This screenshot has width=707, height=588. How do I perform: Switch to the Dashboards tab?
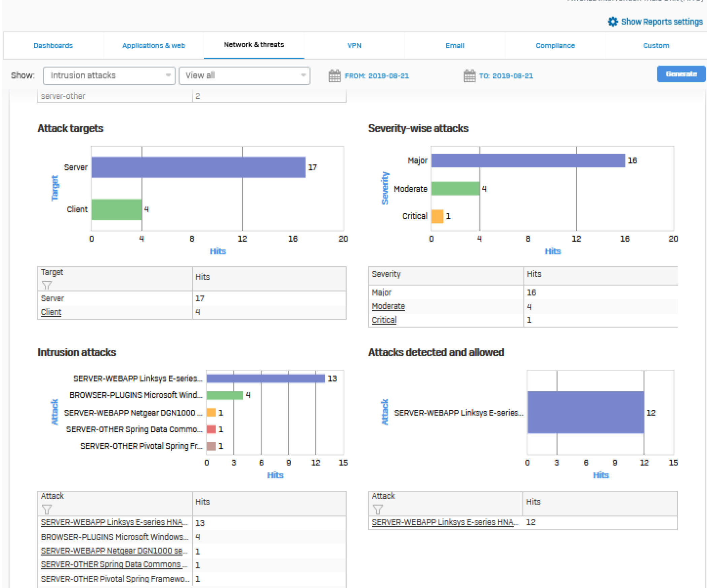tap(53, 45)
